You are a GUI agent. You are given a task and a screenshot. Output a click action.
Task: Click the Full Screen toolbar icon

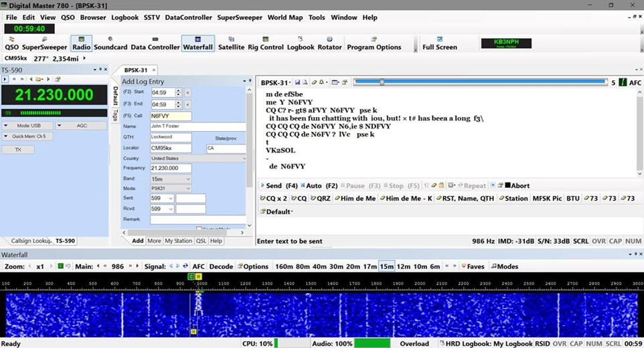click(440, 43)
